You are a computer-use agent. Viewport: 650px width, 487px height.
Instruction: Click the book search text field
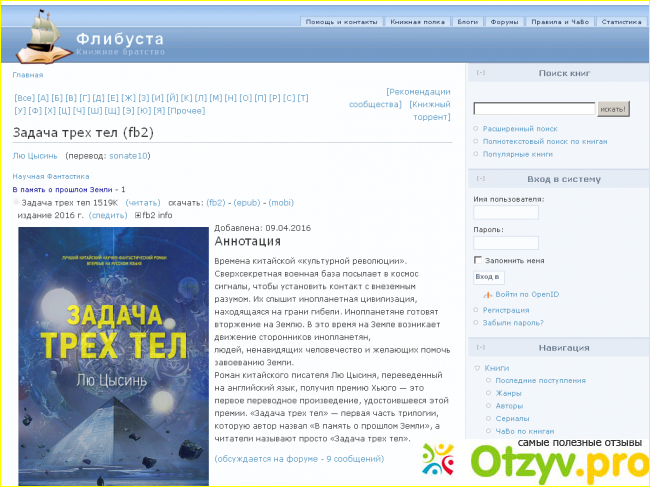tap(534, 108)
